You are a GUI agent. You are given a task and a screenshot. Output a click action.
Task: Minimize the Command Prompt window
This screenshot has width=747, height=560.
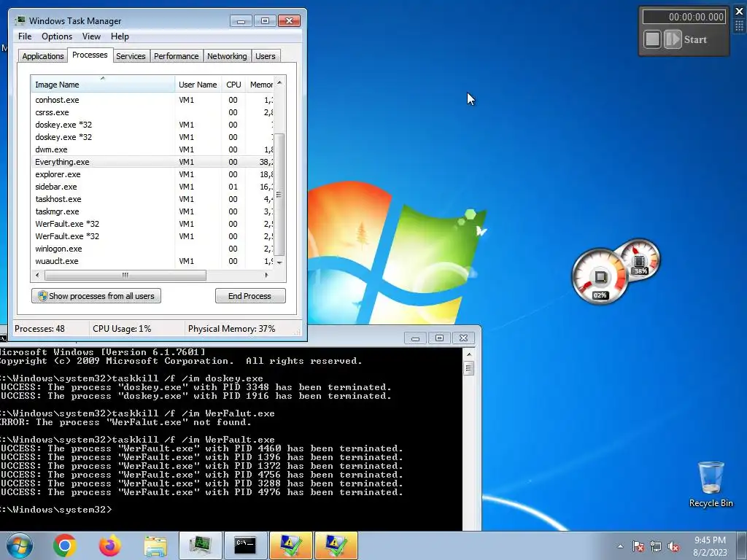(x=415, y=338)
